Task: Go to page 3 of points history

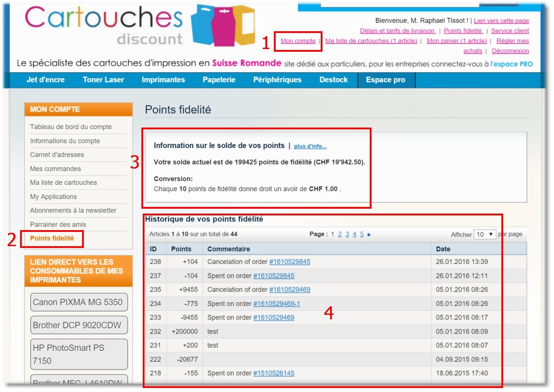Action: tap(347, 235)
